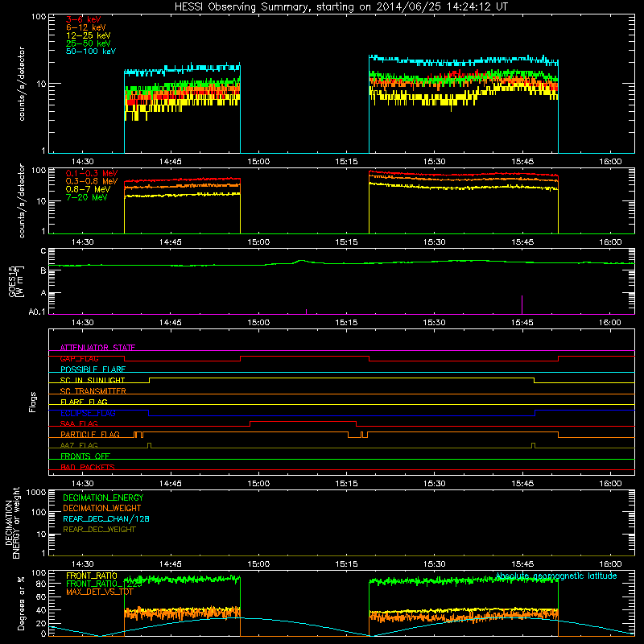Click the raised SAA_FLAG red step
This screenshot has height=644, width=644.
[x=303, y=421]
